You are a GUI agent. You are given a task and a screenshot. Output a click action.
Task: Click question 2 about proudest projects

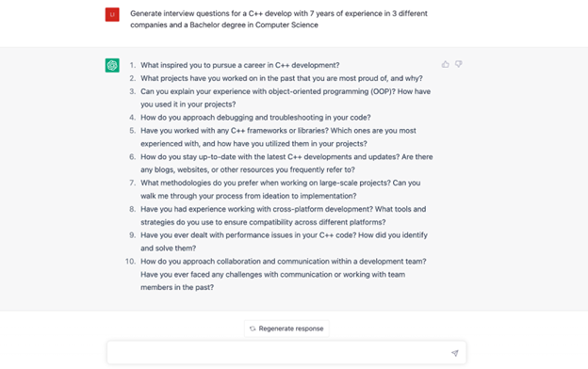pos(281,78)
